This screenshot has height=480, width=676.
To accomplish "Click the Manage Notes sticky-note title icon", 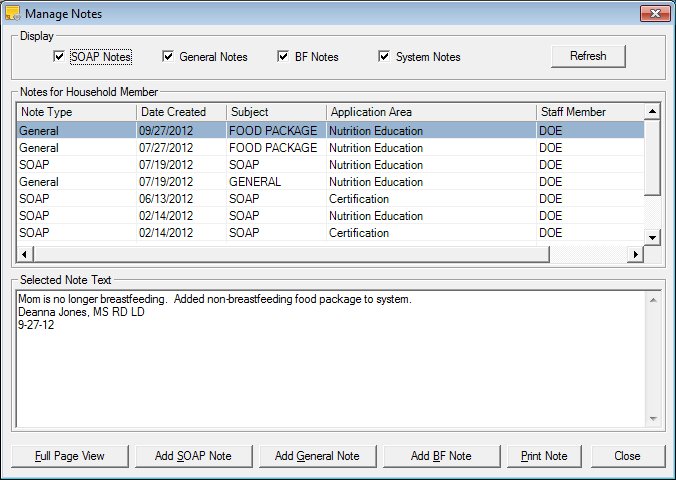I will click(13, 13).
